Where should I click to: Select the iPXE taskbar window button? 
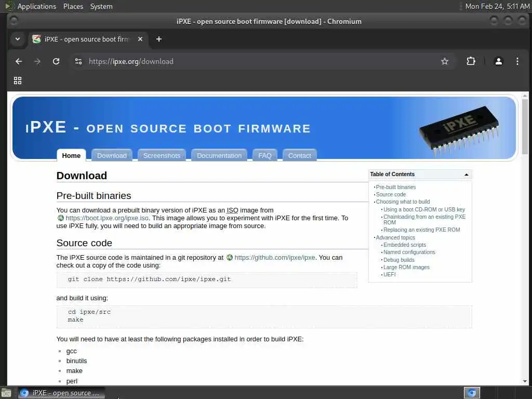click(61, 393)
